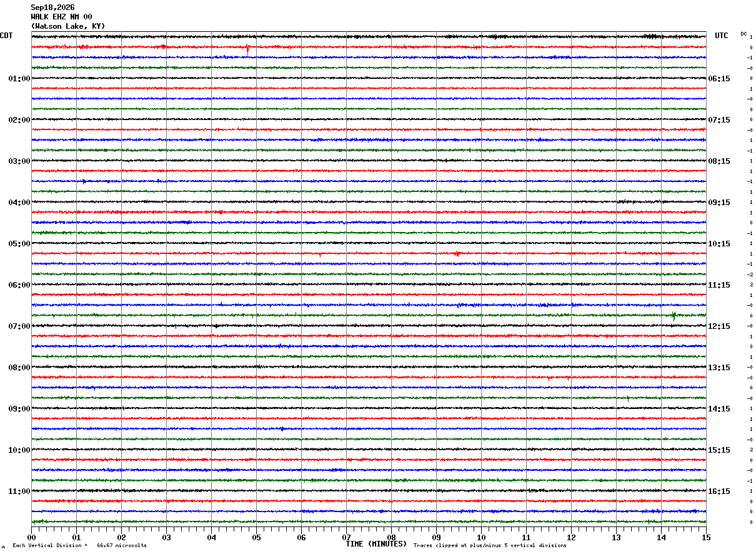Select the 06:00 CDT time label

(19, 285)
